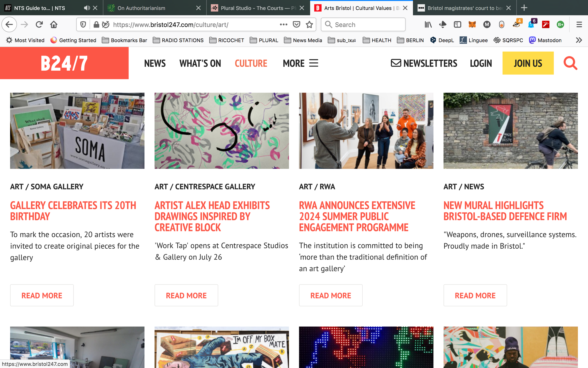Open CULTURE site section
Viewport: 588px width, 368px height.
click(251, 63)
